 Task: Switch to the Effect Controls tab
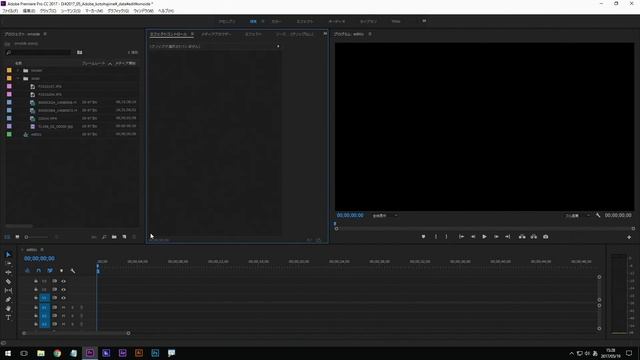(168, 34)
